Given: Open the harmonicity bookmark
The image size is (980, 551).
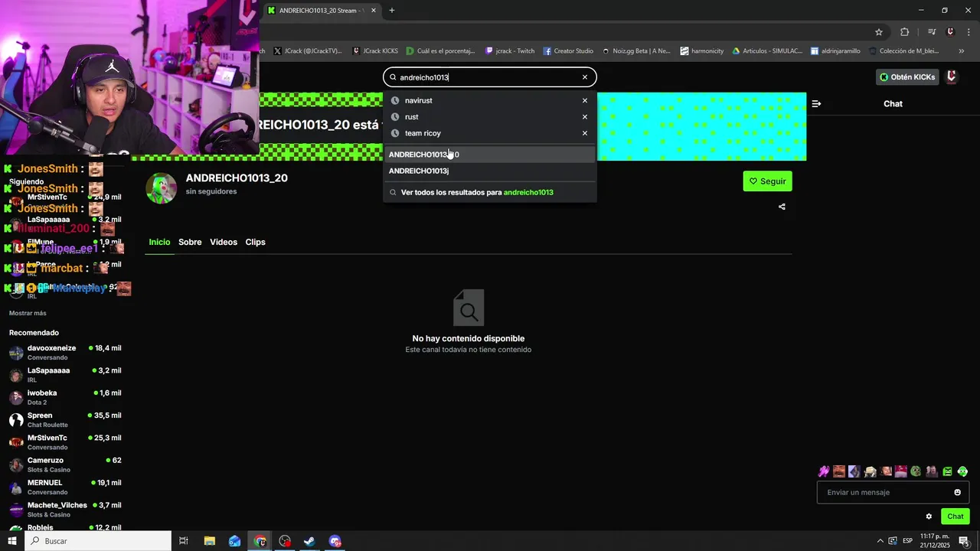Looking at the screenshot, I should pyautogui.click(x=701, y=51).
